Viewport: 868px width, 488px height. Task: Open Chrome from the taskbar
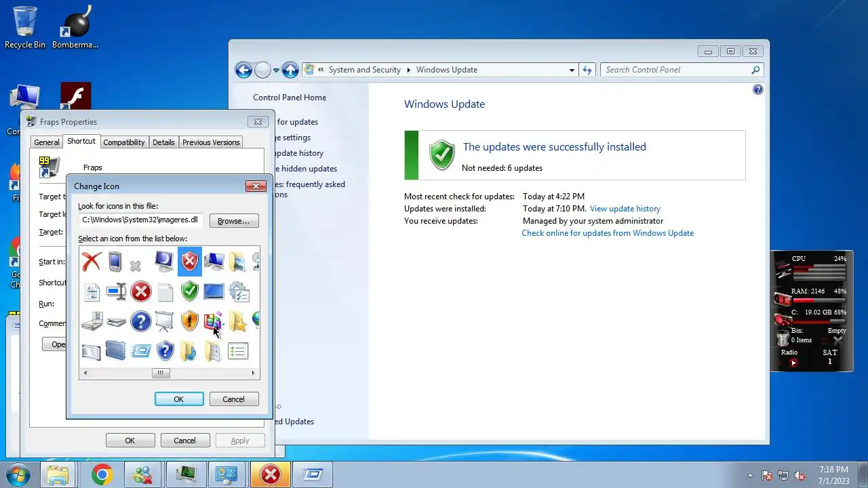(x=102, y=474)
